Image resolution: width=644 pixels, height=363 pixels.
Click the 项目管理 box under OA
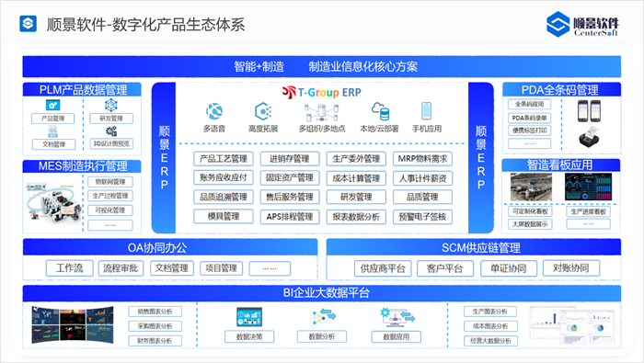click(x=222, y=268)
